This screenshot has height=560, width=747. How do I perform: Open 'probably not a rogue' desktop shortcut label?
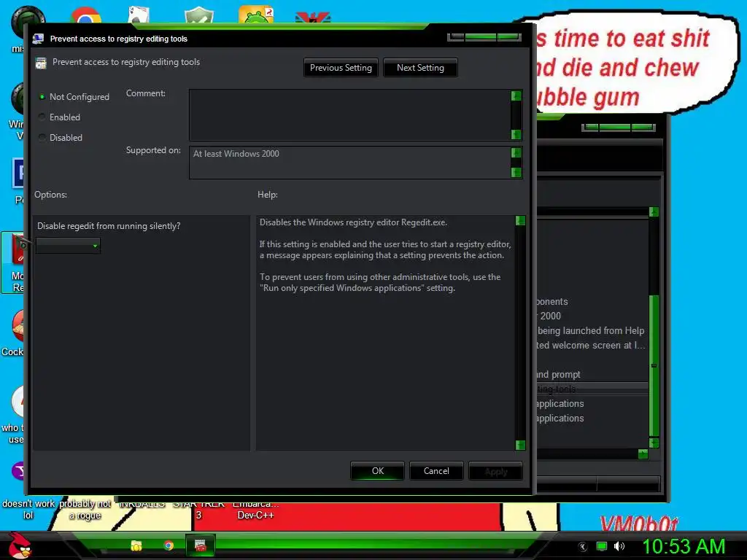point(85,509)
